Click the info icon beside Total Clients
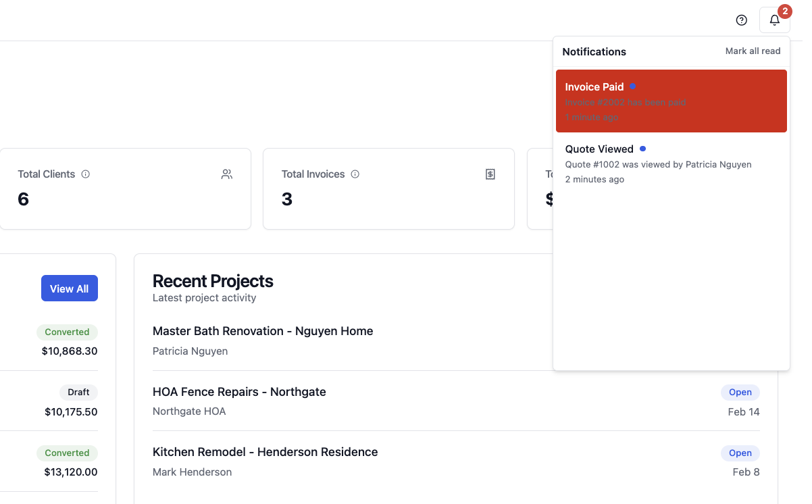 pyautogui.click(x=86, y=174)
